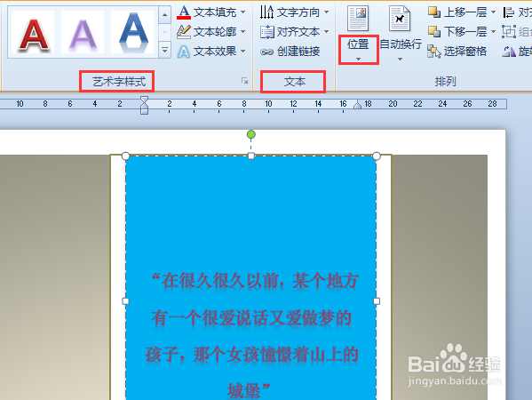Click the WordArt gallery up arrow
Image resolution: width=532 pixels, height=400 pixels.
pyautogui.click(x=164, y=15)
